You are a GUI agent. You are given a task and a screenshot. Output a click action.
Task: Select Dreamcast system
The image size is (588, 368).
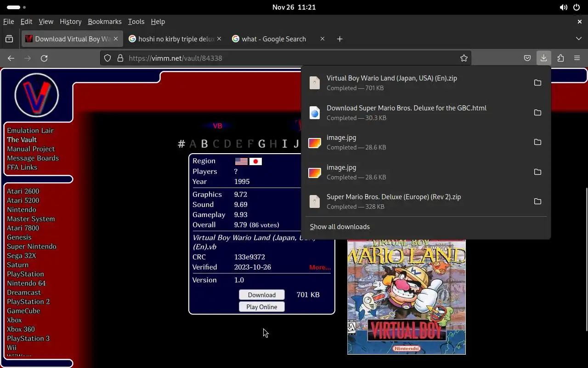(x=24, y=293)
